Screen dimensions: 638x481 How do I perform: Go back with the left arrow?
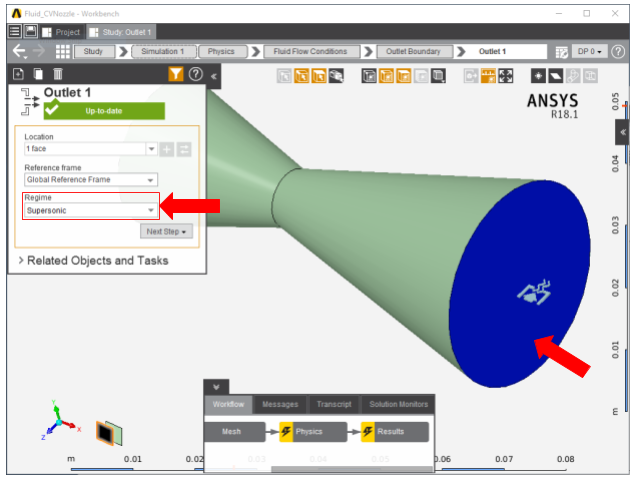(19, 51)
